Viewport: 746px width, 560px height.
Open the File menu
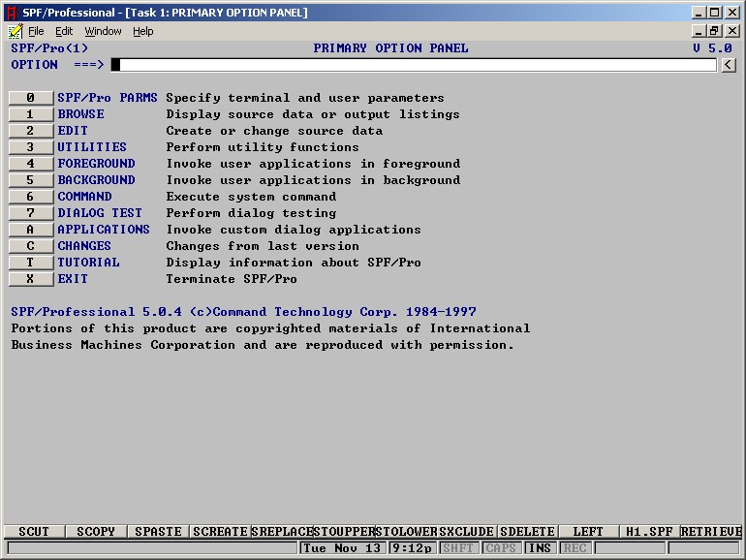pos(36,31)
